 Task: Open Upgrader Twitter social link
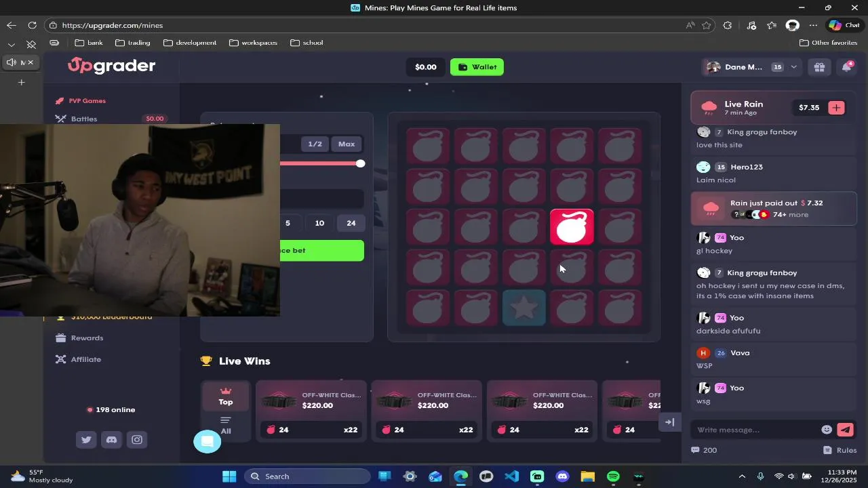(86, 440)
